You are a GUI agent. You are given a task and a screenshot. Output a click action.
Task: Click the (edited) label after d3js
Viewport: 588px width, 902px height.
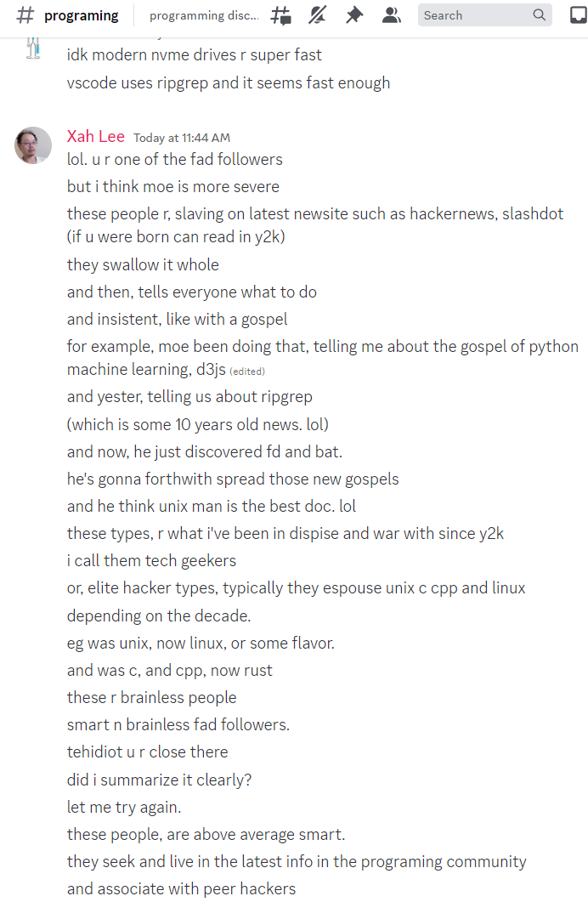(247, 372)
